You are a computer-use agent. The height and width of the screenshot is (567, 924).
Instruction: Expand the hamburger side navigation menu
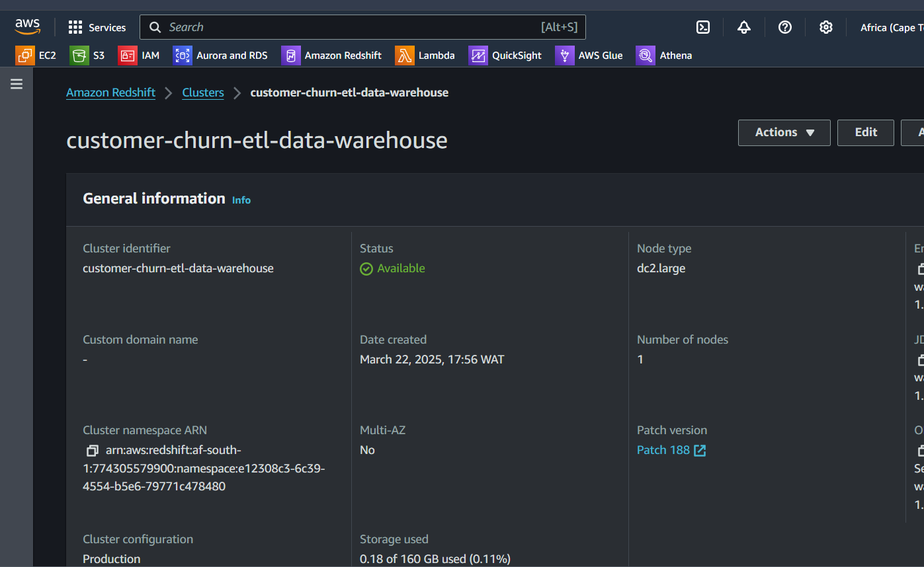point(17,84)
